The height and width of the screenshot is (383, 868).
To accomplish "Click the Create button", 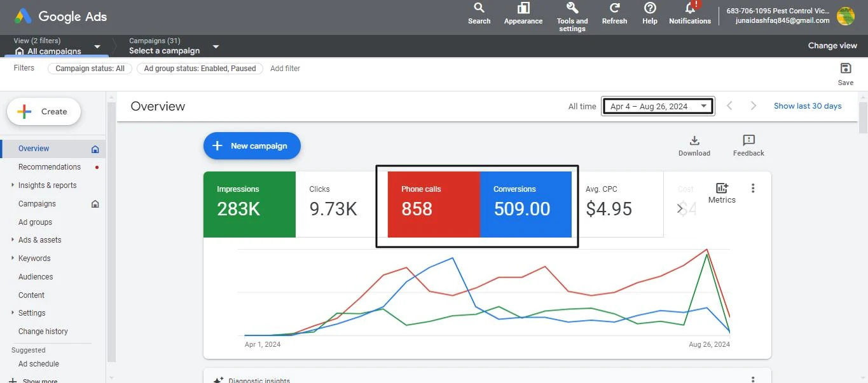I will pyautogui.click(x=44, y=112).
